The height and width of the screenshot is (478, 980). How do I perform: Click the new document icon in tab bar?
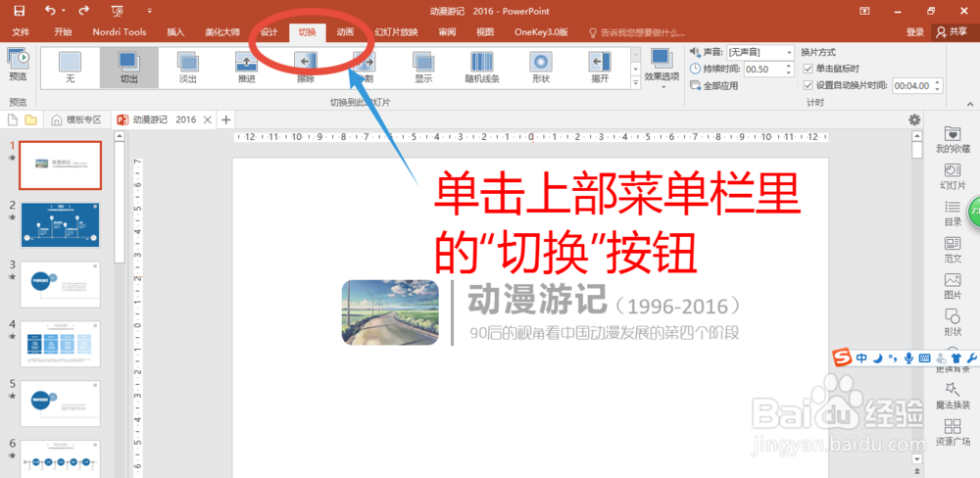[13, 119]
